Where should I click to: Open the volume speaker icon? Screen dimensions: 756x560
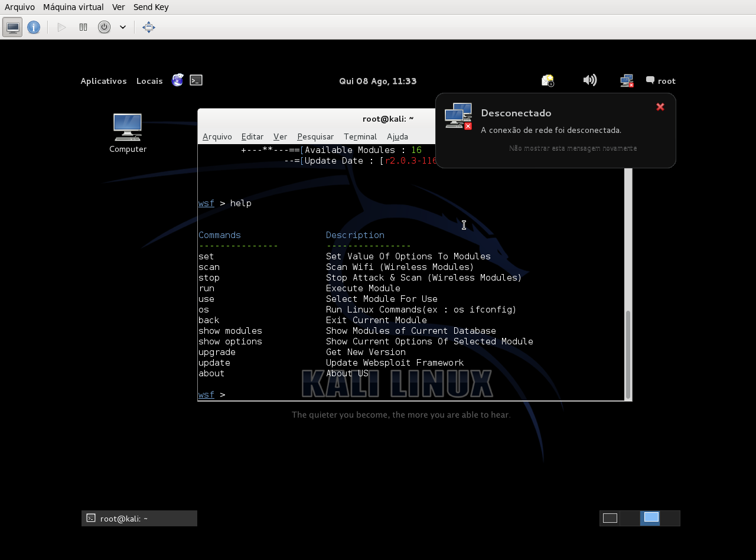click(x=589, y=80)
